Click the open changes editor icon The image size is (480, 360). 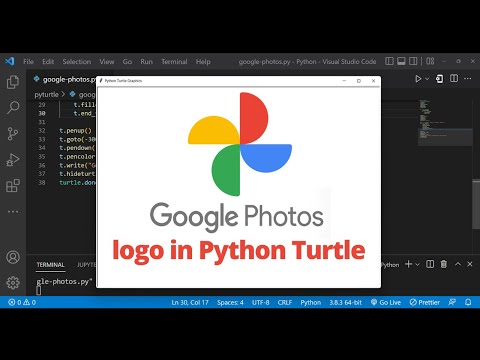click(440, 79)
